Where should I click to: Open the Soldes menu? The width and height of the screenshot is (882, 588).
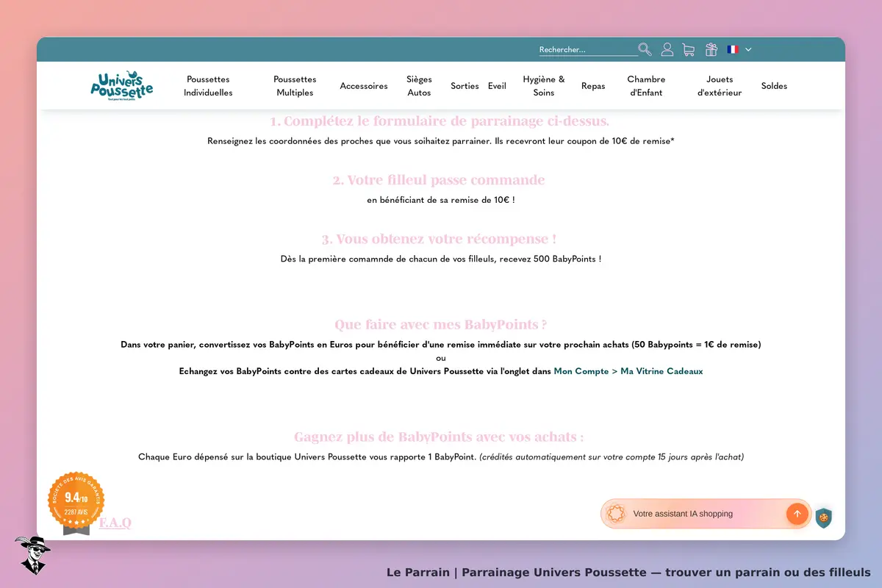(774, 86)
